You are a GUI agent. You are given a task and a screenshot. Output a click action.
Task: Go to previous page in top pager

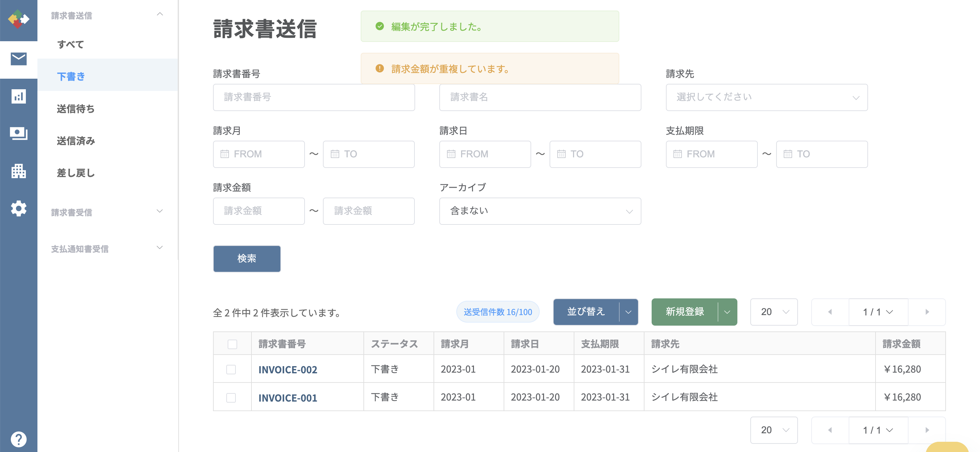click(x=830, y=312)
